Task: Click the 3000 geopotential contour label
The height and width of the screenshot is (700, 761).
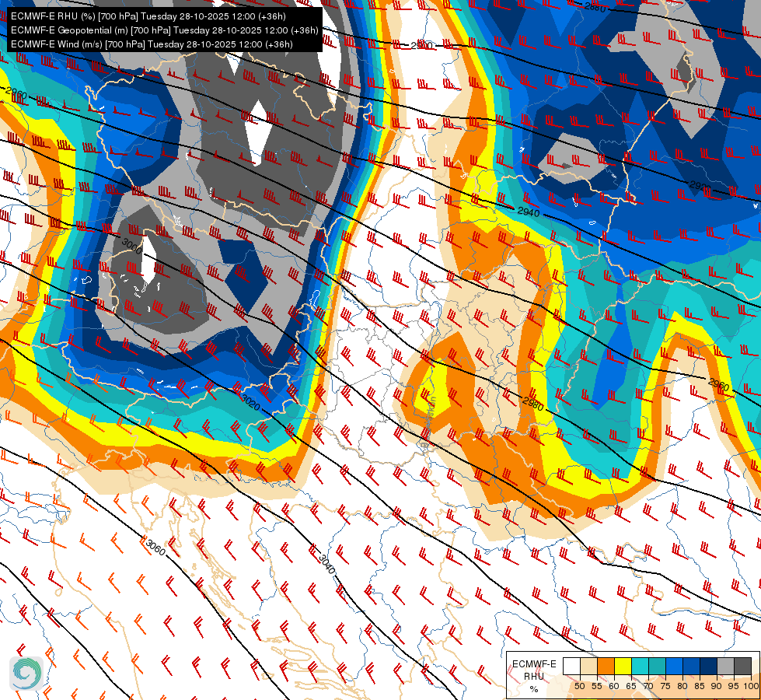Action: 131,246
